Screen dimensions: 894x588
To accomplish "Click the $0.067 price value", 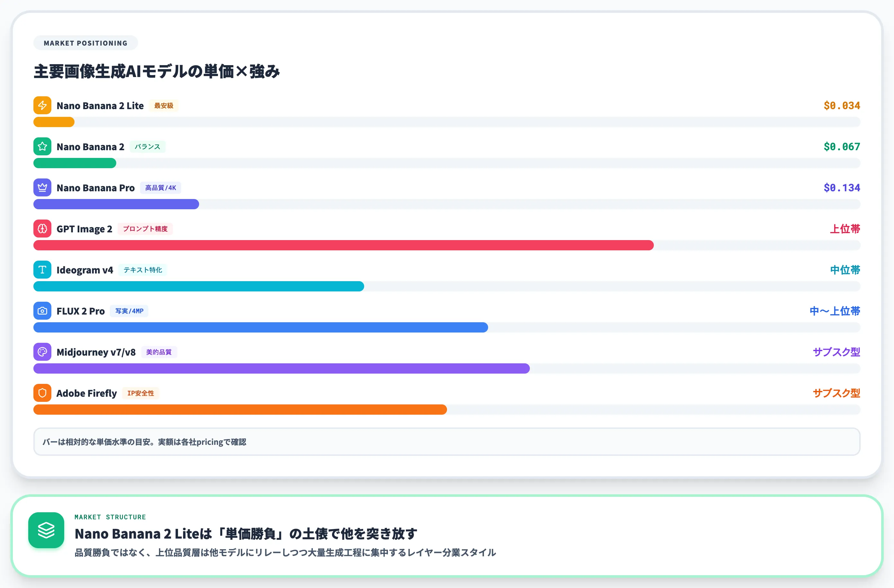I will [x=842, y=147].
